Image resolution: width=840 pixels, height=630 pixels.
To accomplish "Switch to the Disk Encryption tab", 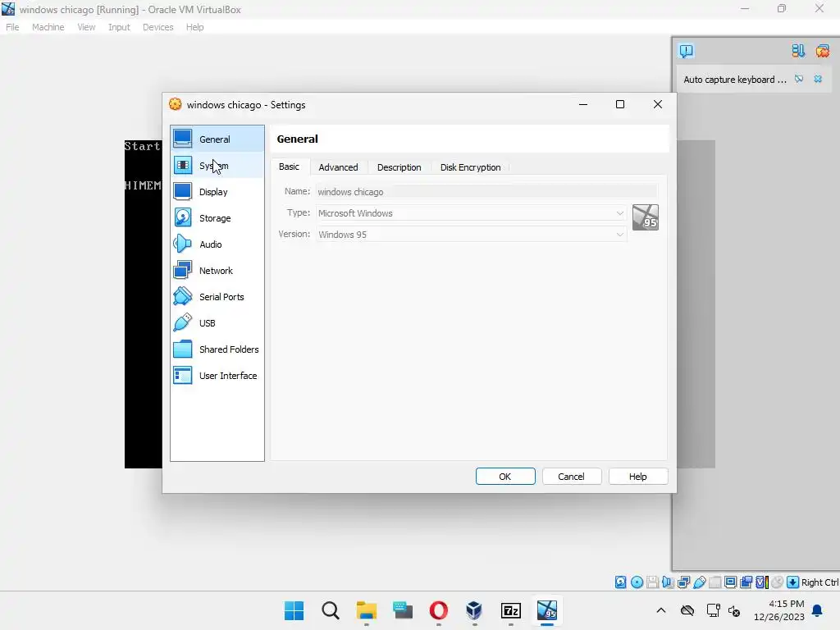I will 470,167.
